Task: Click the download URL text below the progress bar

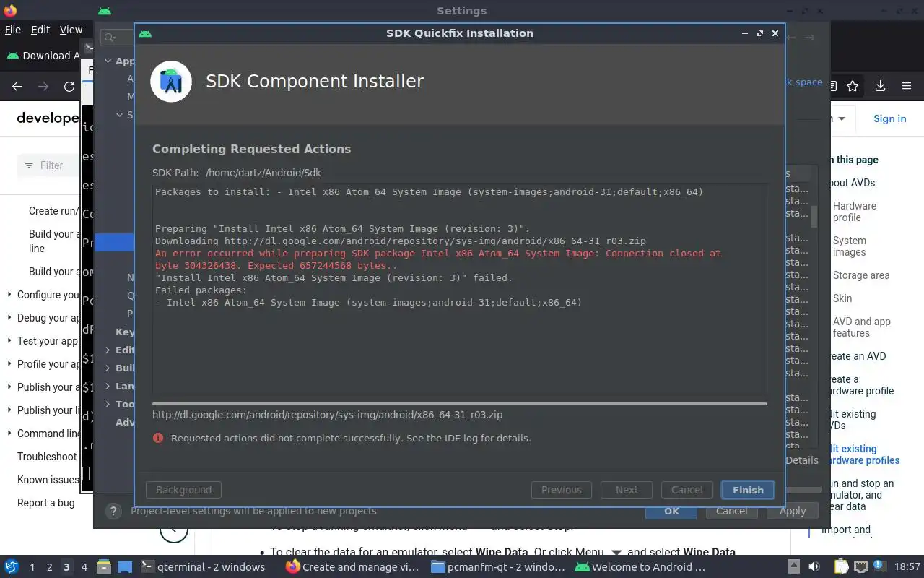Action: click(x=327, y=415)
